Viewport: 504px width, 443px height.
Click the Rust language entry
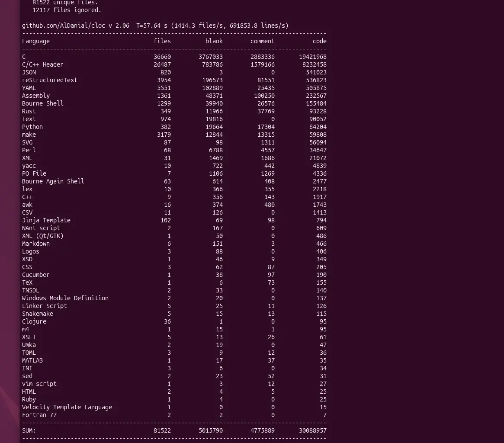[x=29, y=111]
